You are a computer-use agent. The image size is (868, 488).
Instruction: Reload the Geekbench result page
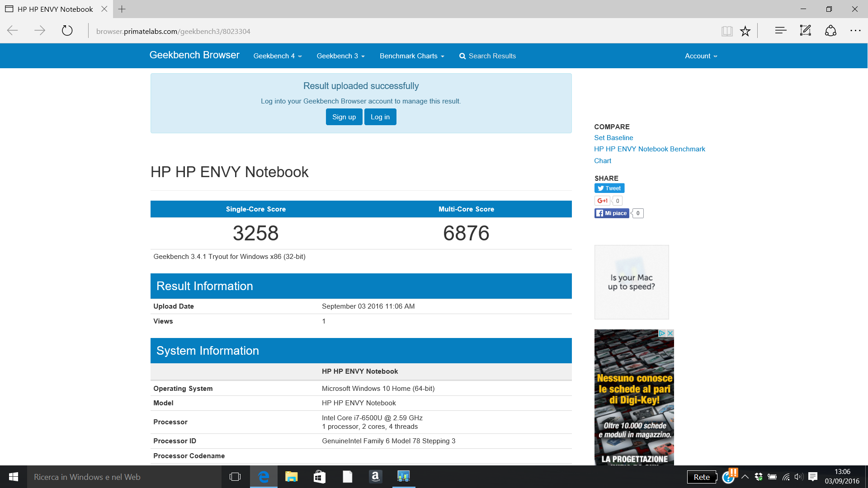(67, 31)
